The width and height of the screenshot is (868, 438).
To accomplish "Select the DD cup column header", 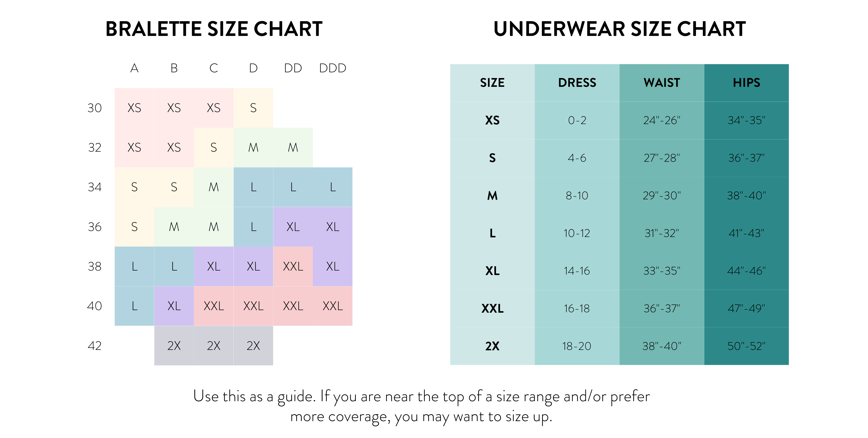I will coord(293,68).
